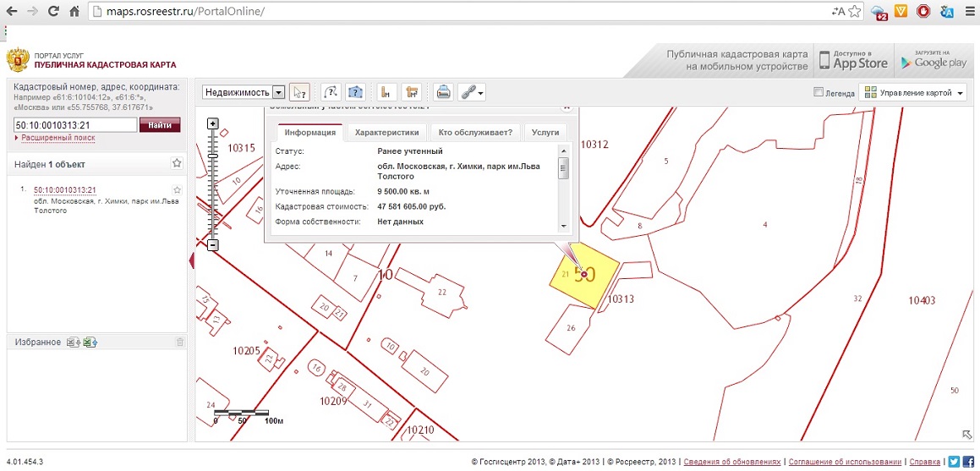Image resolution: width=980 pixels, height=471 pixels.
Task: Open the Недвижимость search type combo box
Action: [244, 92]
